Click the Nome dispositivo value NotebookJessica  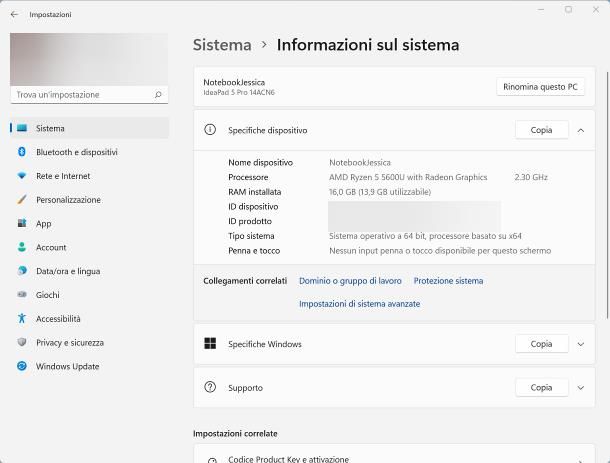(x=360, y=162)
